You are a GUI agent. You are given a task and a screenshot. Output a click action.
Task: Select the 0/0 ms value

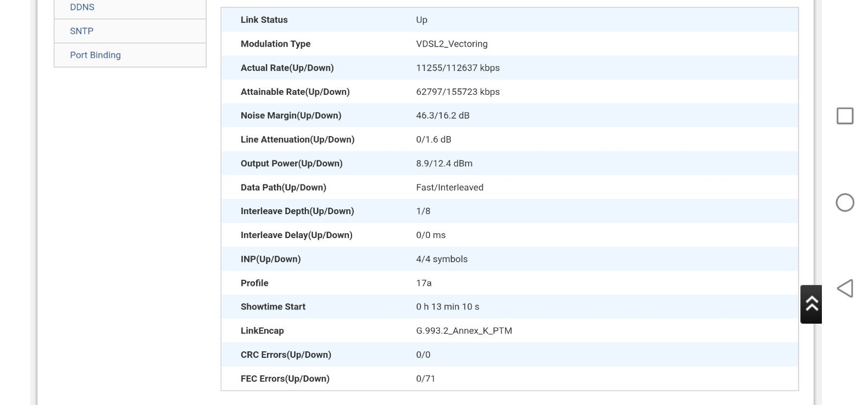tap(431, 235)
